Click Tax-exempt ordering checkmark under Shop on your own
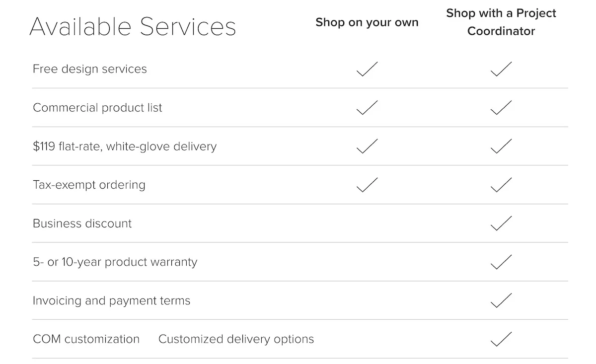The height and width of the screenshot is (364, 596). pyautogui.click(x=367, y=185)
